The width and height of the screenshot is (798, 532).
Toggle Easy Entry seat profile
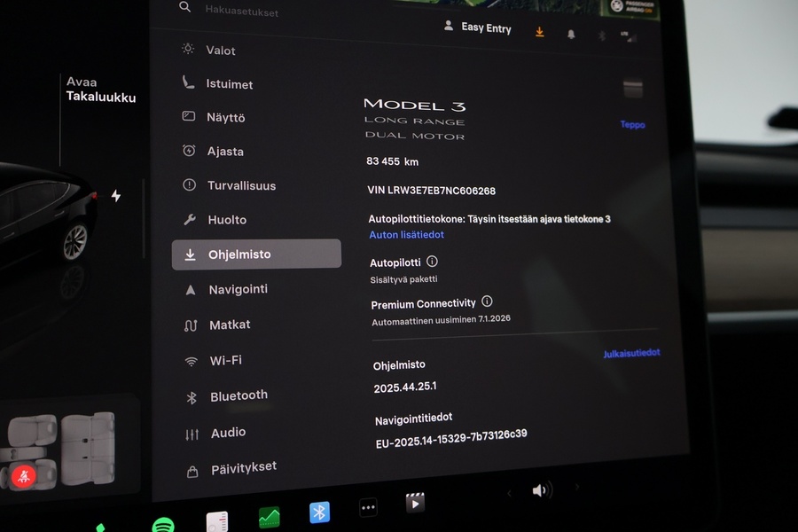477,27
